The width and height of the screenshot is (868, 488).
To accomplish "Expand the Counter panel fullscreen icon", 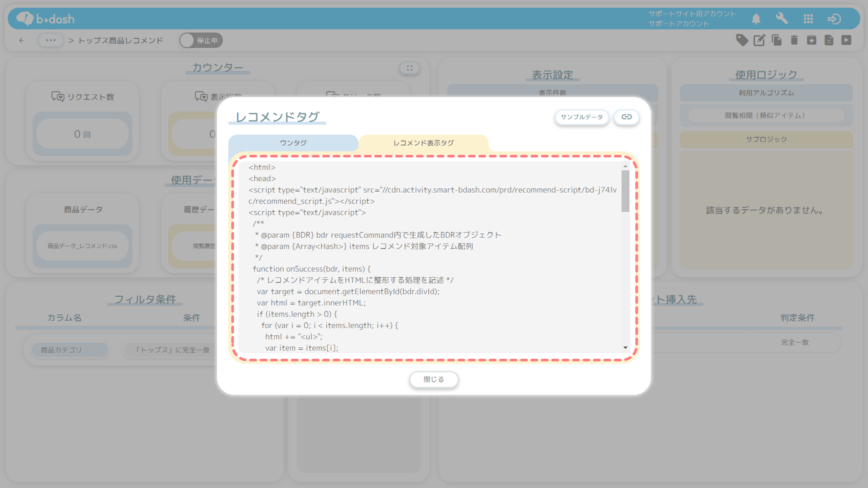I will (x=410, y=68).
